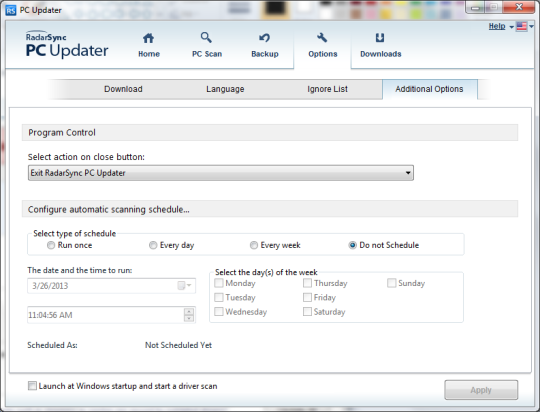Check the Saturday checkbox
The height and width of the screenshot is (412, 540).
(x=307, y=312)
